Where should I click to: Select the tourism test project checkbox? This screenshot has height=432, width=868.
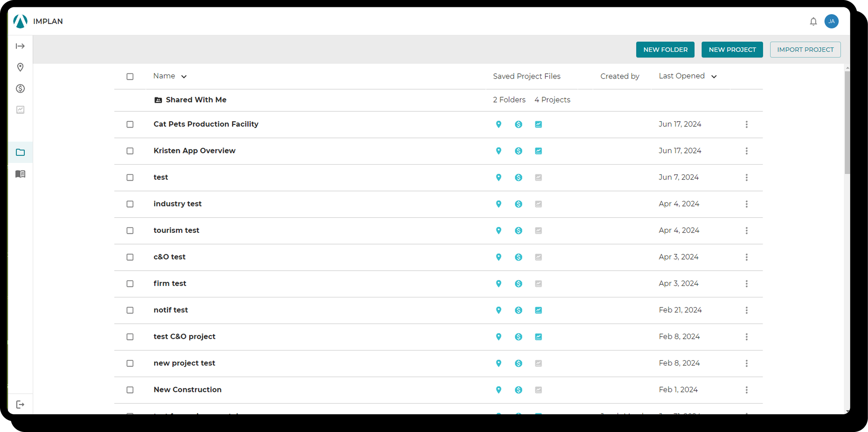tap(130, 230)
